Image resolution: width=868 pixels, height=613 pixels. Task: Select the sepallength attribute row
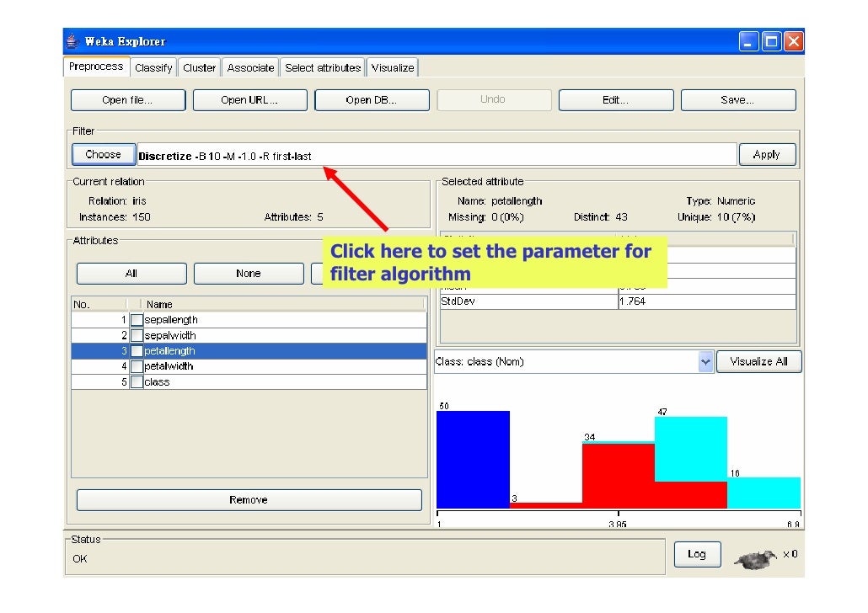click(249, 320)
